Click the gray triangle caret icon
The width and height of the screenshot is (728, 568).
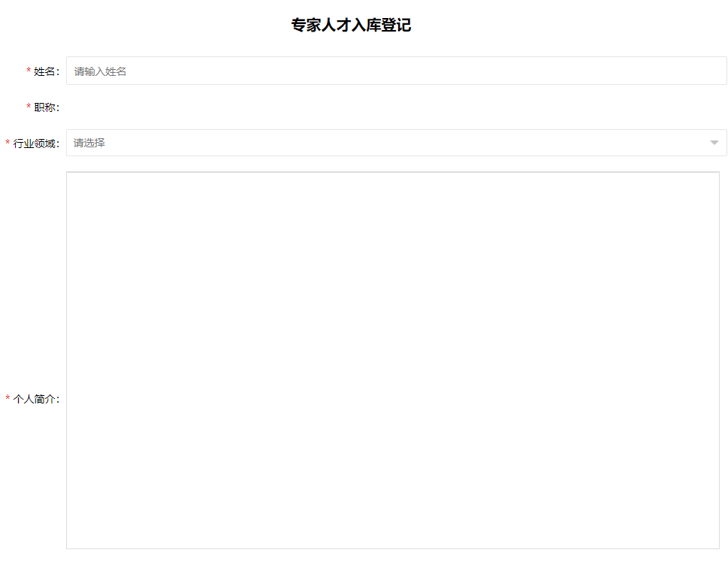coord(714,143)
